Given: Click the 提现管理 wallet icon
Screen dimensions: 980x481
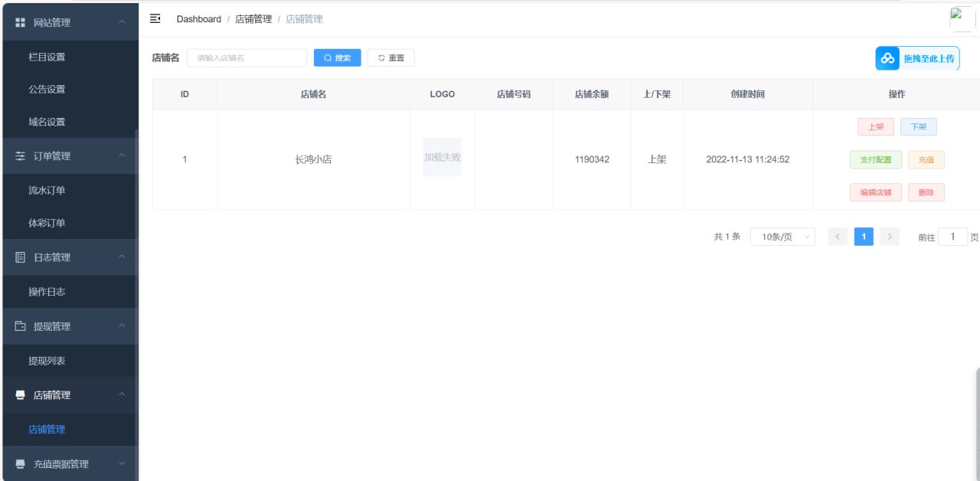Looking at the screenshot, I should [21, 326].
